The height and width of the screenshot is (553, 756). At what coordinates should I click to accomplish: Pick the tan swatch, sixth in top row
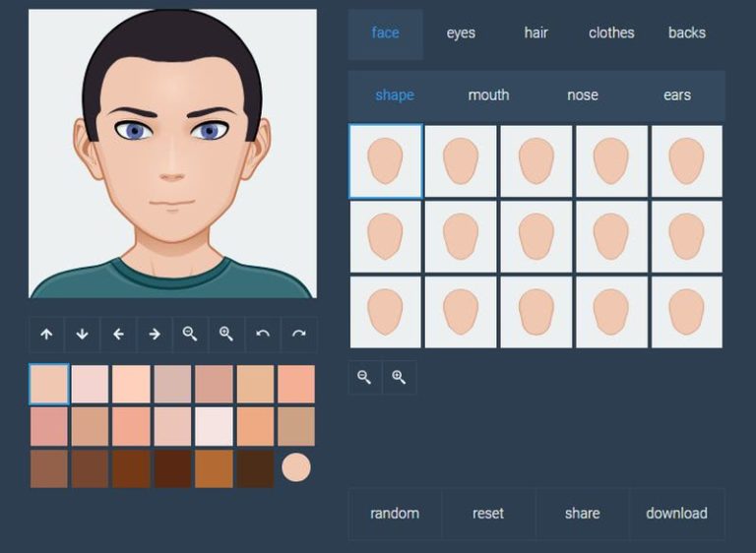(255, 384)
